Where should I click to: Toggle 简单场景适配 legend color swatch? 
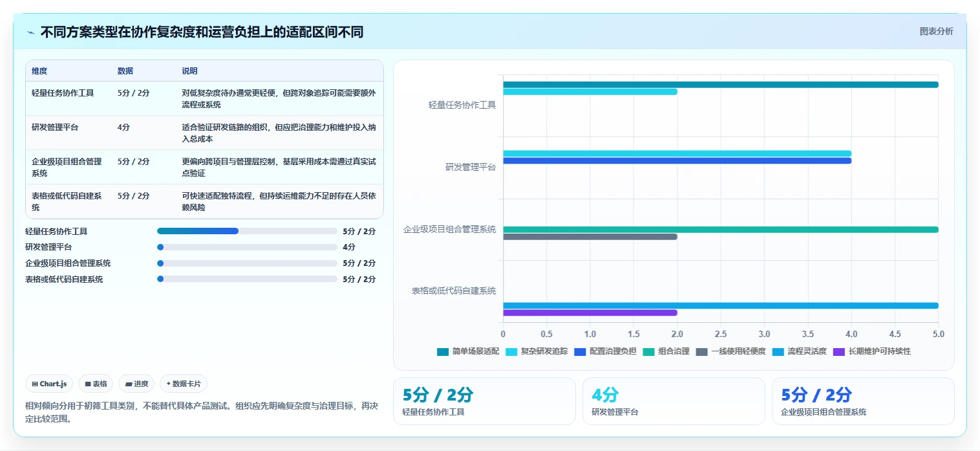click(443, 352)
